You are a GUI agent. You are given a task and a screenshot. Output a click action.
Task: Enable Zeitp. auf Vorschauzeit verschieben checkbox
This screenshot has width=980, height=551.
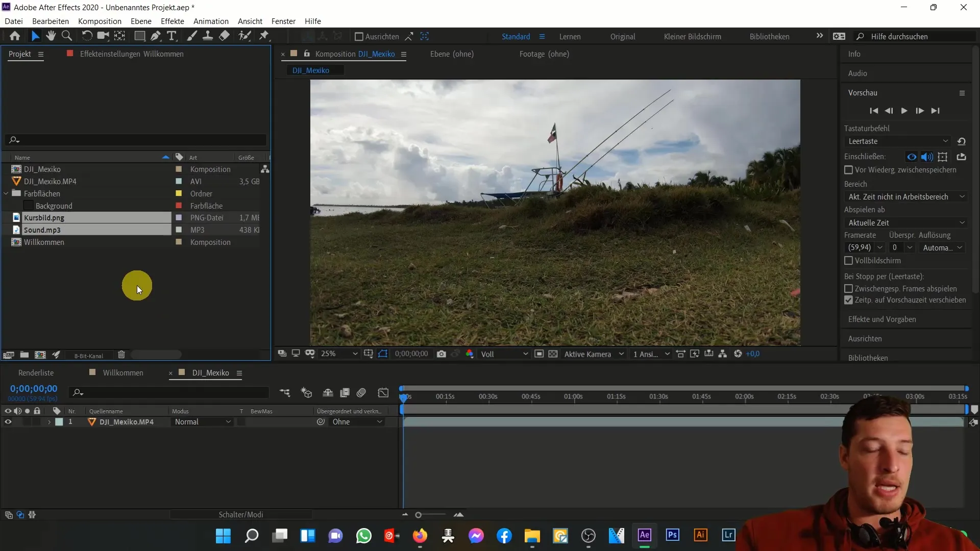849,300
